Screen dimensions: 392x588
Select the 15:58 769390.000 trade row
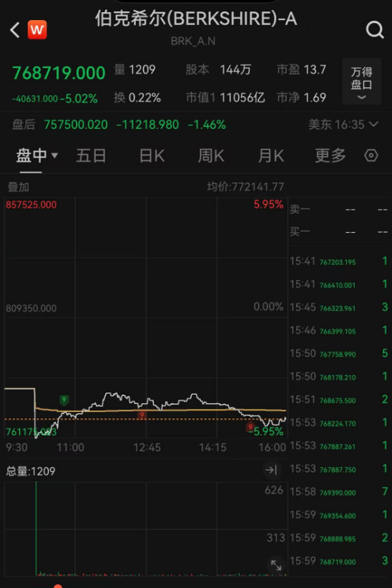pos(339,491)
